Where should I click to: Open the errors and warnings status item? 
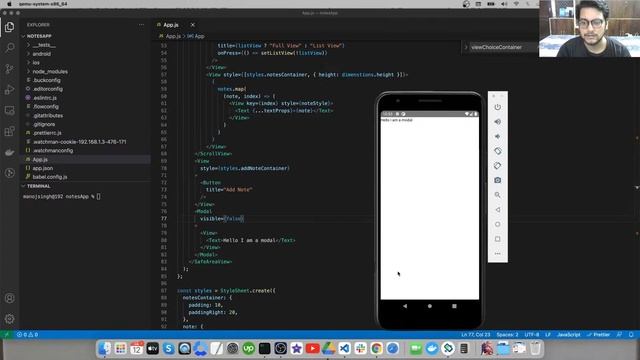(x=27, y=335)
